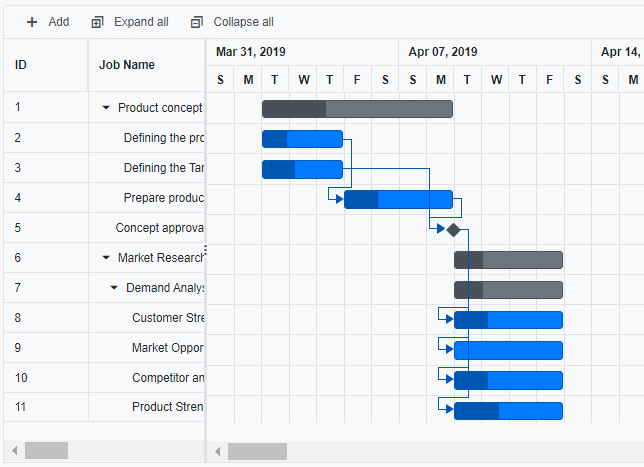
Task: Click the chart horizontal scrollbar thumb
Action: click(257, 451)
